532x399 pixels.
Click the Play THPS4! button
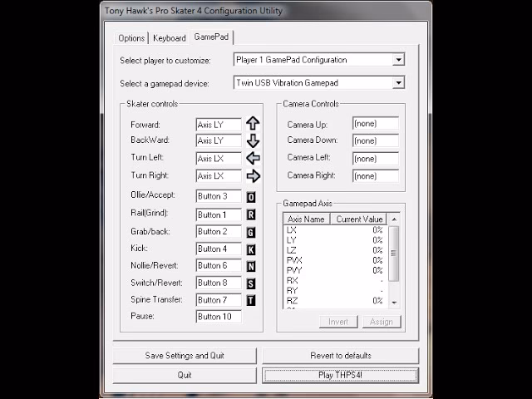[x=340, y=375]
